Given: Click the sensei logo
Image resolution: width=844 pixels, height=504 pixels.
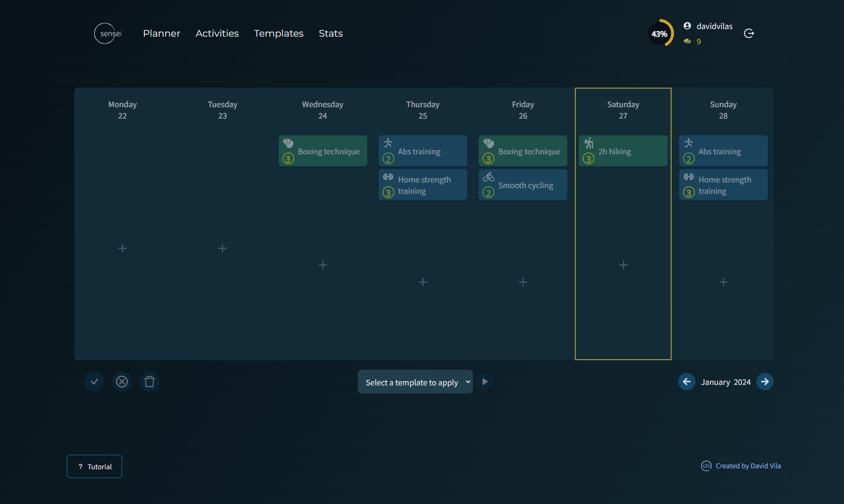Looking at the screenshot, I should [108, 33].
